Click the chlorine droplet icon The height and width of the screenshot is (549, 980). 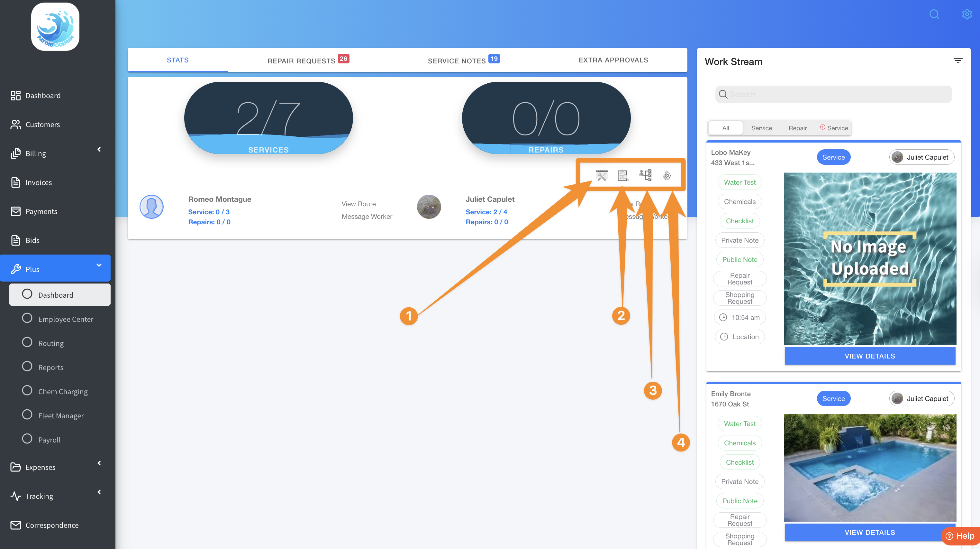click(x=667, y=175)
